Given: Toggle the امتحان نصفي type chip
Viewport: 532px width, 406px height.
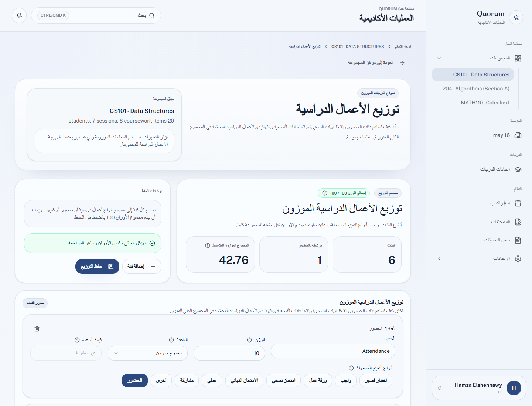Looking at the screenshot, I should click(x=284, y=381).
